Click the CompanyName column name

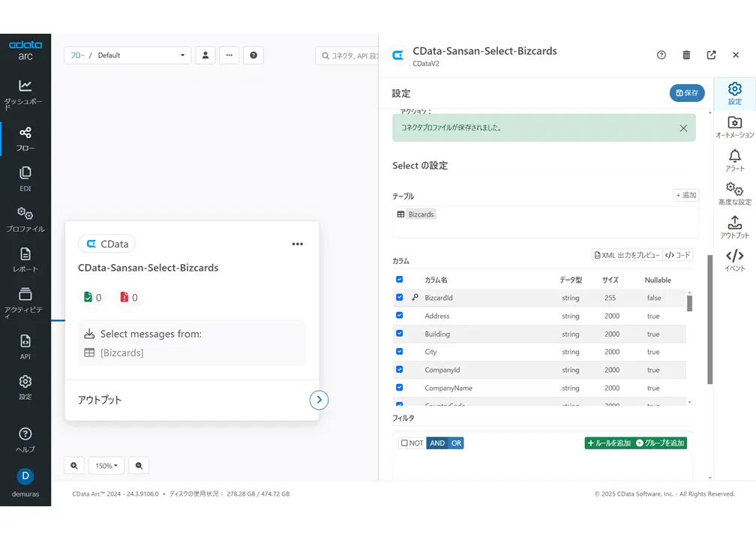coord(448,388)
